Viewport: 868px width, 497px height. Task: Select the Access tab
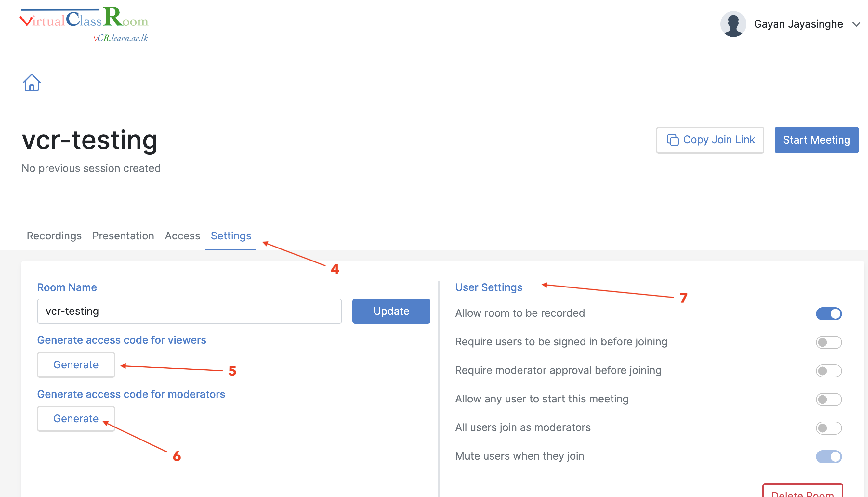pyautogui.click(x=182, y=236)
